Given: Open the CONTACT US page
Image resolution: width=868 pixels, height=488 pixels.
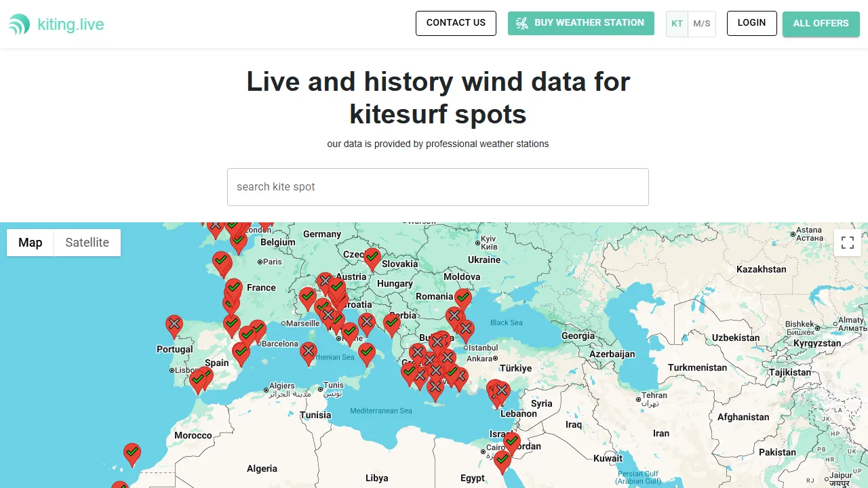Looking at the screenshot, I should [x=456, y=23].
